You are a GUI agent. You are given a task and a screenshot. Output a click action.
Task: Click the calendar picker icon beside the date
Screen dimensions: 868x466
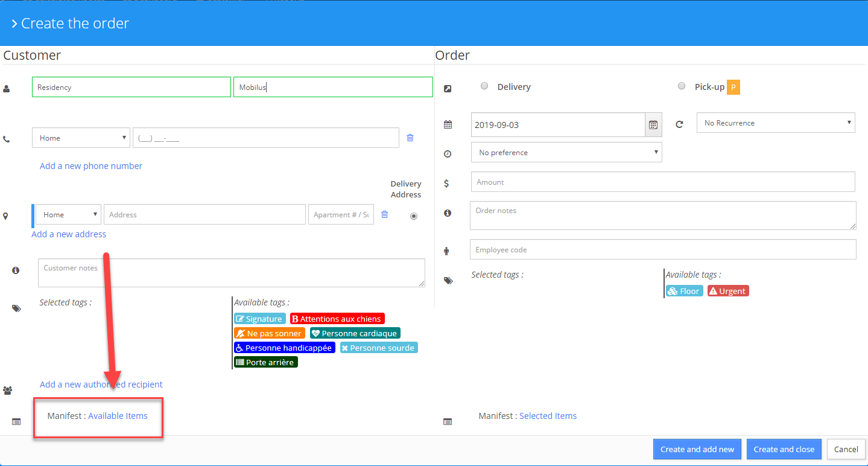(653, 125)
